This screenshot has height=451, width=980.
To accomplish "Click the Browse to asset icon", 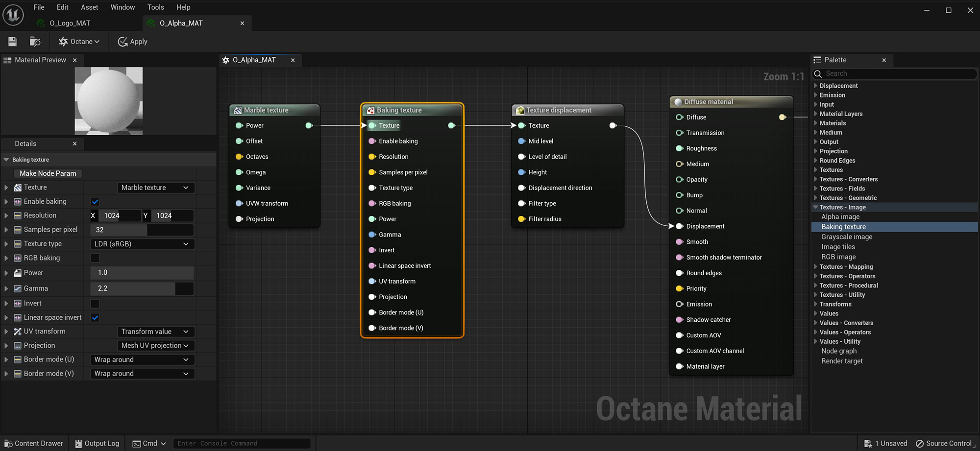I will tap(35, 42).
